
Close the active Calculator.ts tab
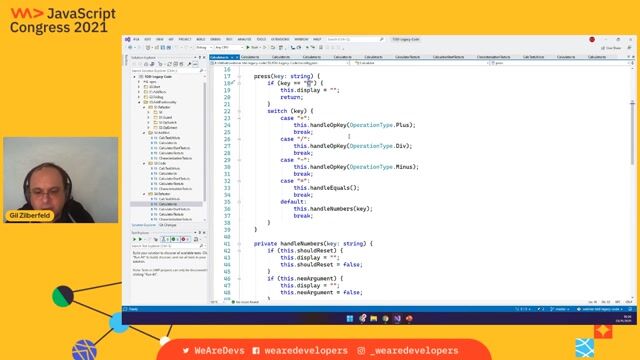click(236, 58)
